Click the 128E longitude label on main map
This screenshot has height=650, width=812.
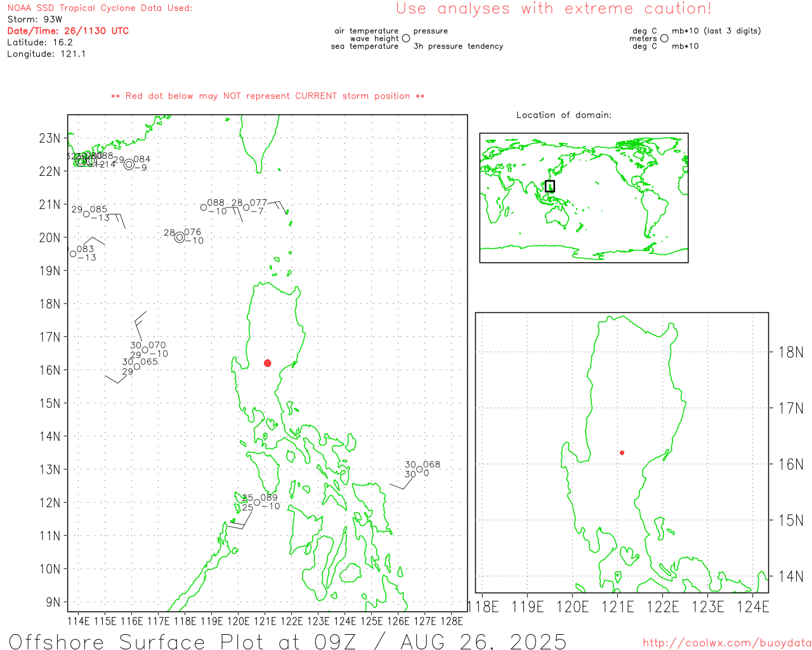tap(451, 621)
